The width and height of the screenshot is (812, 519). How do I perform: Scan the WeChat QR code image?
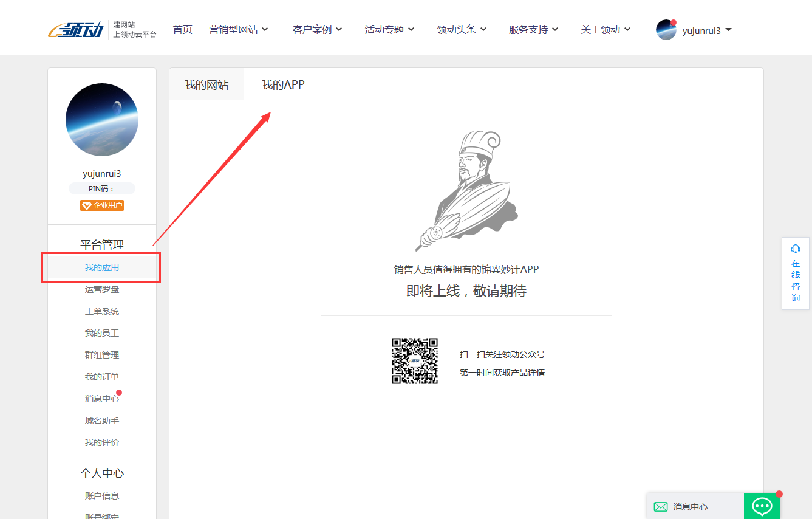pyautogui.click(x=415, y=360)
